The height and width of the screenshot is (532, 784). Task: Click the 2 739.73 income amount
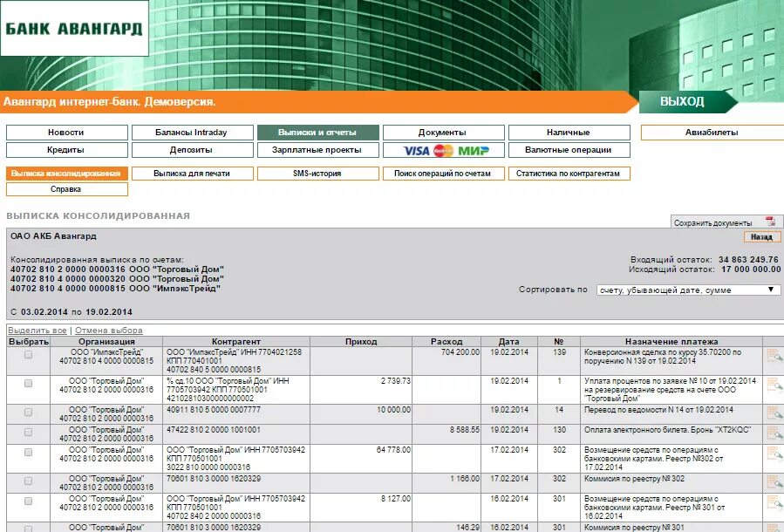(x=396, y=381)
